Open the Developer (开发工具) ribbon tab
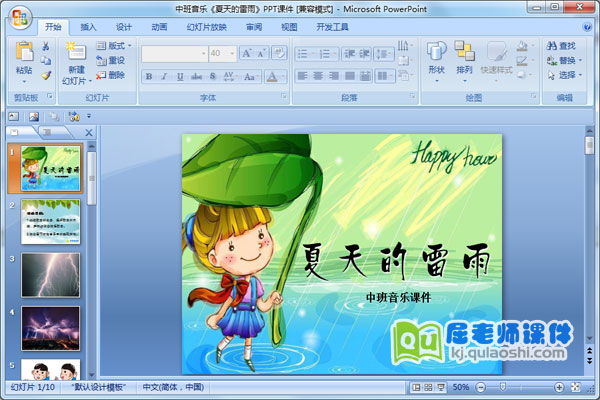This screenshot has width=600, height=400. tap(332, 27)
